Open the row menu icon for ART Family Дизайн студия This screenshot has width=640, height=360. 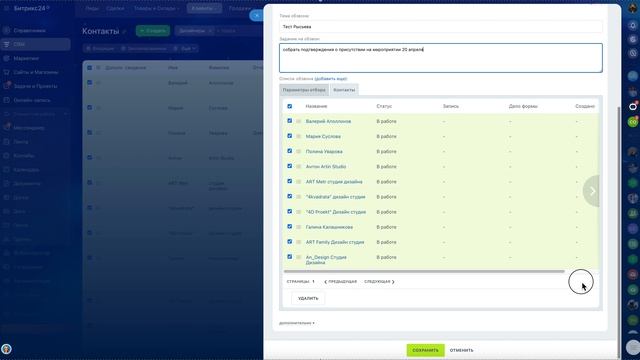298,242
